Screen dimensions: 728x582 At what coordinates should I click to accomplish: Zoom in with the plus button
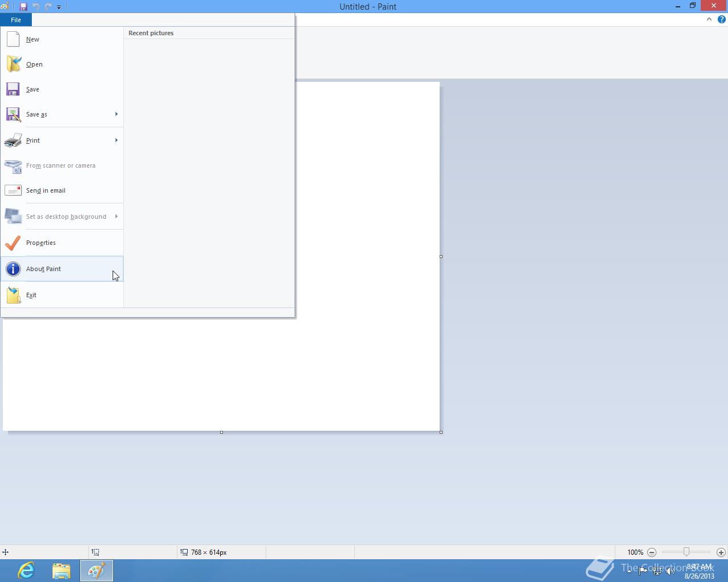(x=721, y=552)
